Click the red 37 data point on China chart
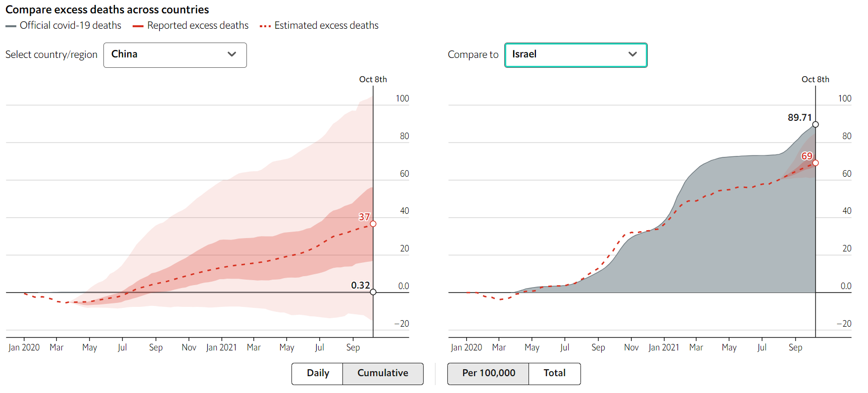The width and height of the screenshot is (868, 393). [373, 224]
